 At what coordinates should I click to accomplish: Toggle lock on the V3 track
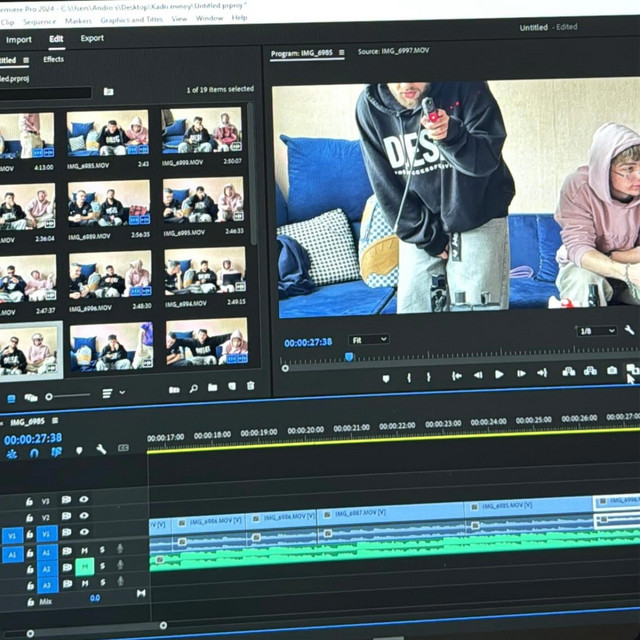[x=29, y=502]
